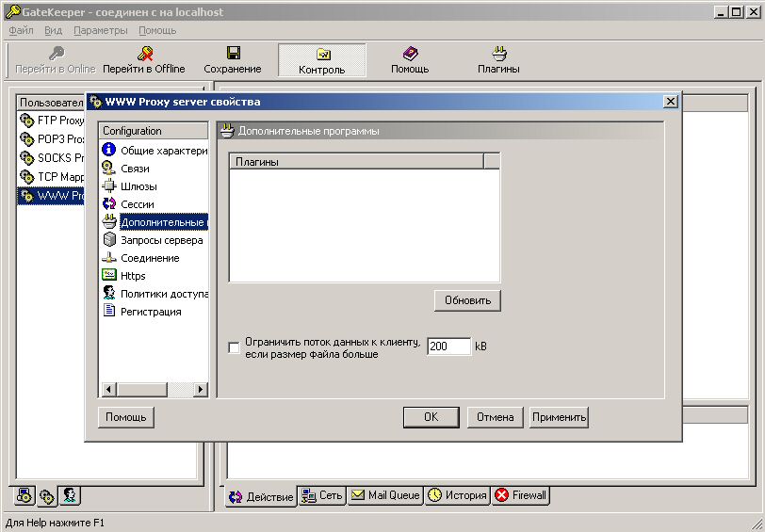
Task: Select the FTP Proxy gear icon
Action: pos(26,120)
